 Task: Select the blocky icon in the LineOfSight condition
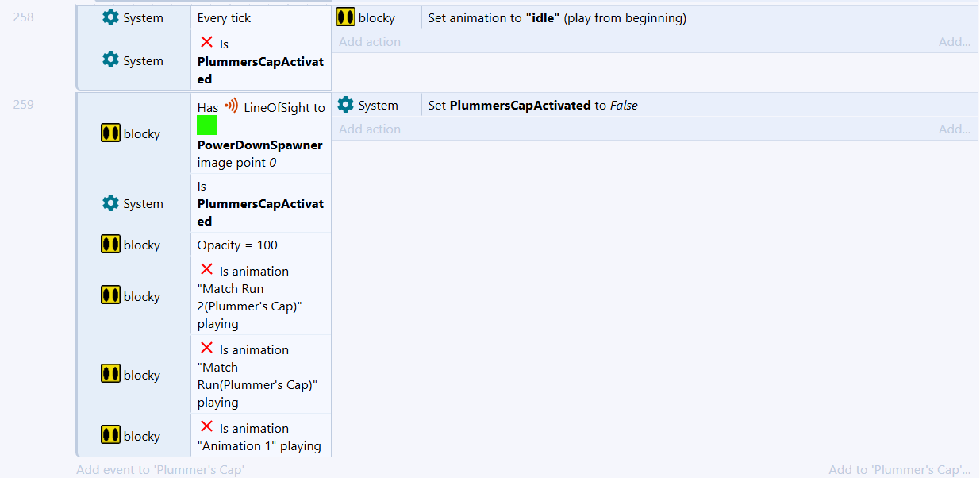click(x=110, y=133)
